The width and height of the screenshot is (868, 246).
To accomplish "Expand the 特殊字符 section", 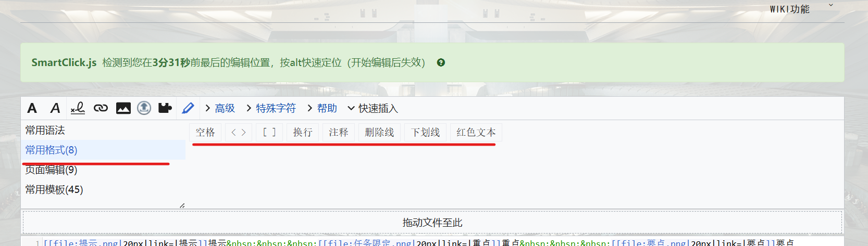I will [x=271, y=108].
